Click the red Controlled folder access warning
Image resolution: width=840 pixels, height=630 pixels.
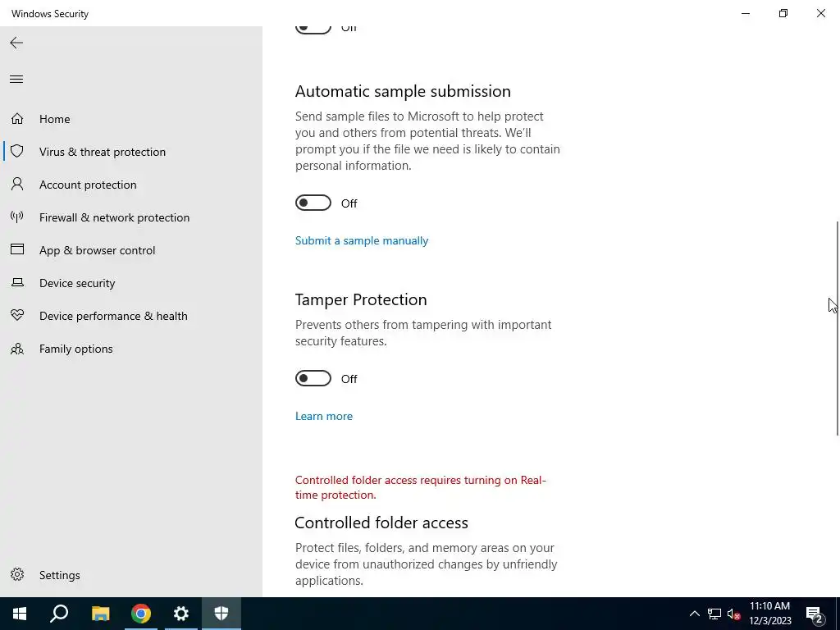click(x=421, y=487)
